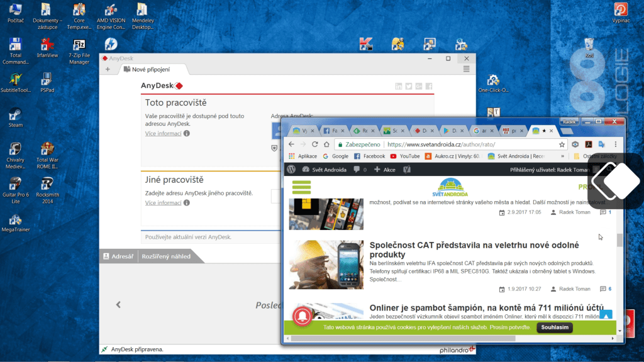The image size is (644, 362).
Task: Open the Počítač desktop icon
Action: pyautogui.click(x=16, y=13)
